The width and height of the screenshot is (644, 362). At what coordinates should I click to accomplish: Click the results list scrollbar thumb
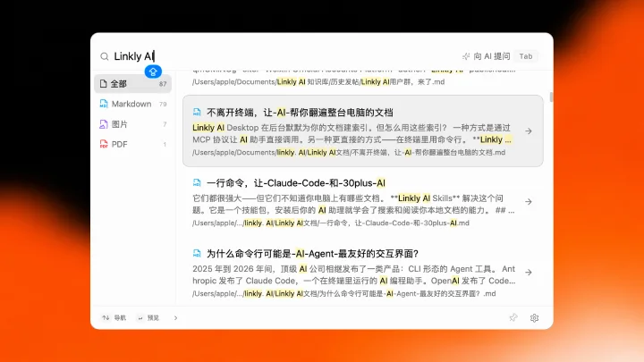click(x=551, y=97)
